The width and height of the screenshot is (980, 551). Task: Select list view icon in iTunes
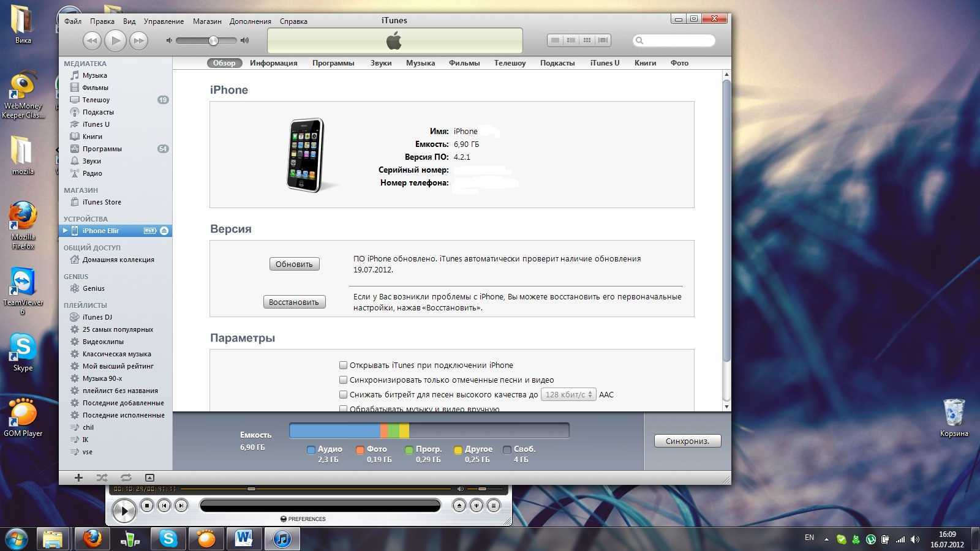click(555, 40)
